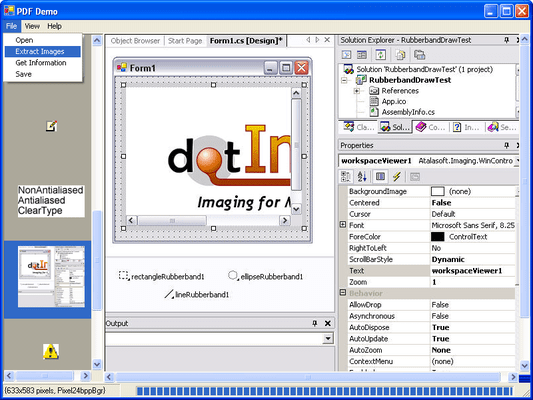Click the Form1 title bar icon
The width and height of the screenshot is (533, 400).
point(122,67)
